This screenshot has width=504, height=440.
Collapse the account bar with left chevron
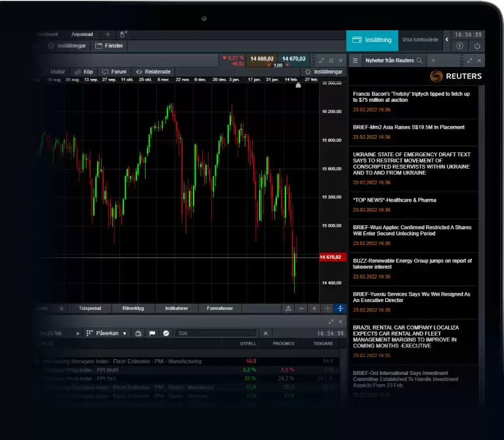coord(447,39)
